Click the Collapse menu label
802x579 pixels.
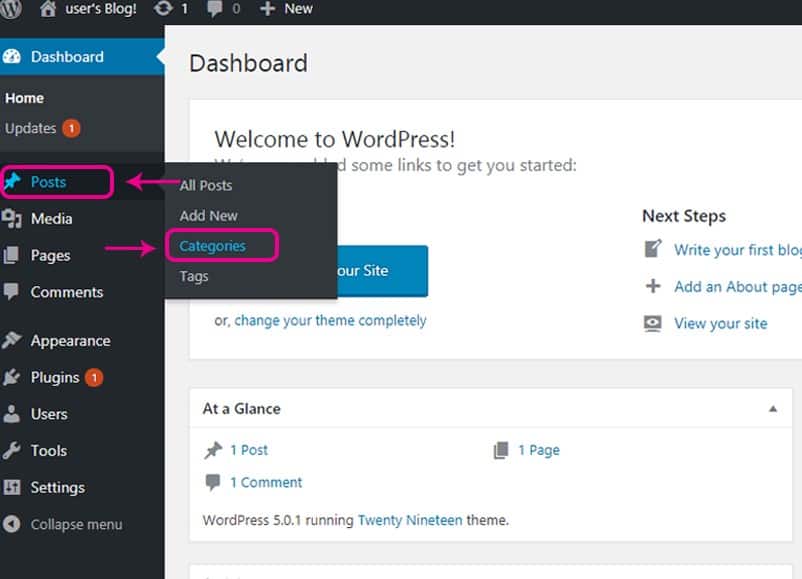point(77,524)
